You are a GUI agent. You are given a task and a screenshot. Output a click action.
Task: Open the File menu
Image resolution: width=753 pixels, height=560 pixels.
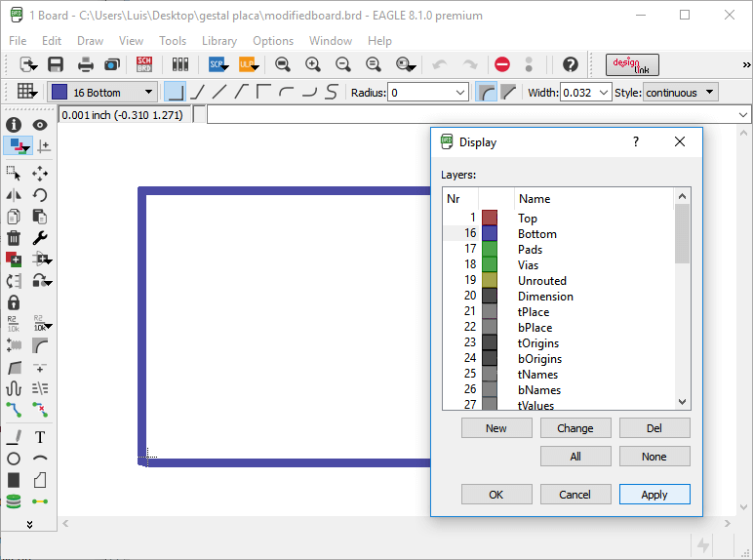pos(18,41)
